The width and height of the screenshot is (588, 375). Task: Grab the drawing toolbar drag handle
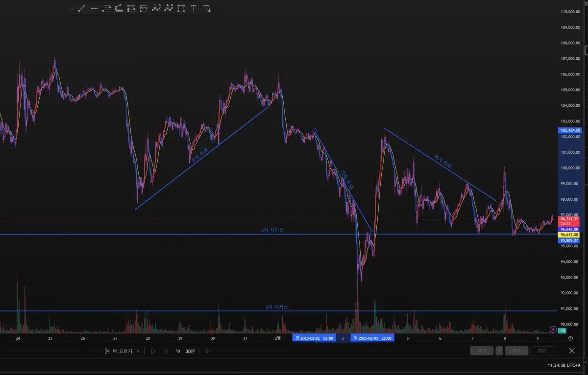click(71, 8)
